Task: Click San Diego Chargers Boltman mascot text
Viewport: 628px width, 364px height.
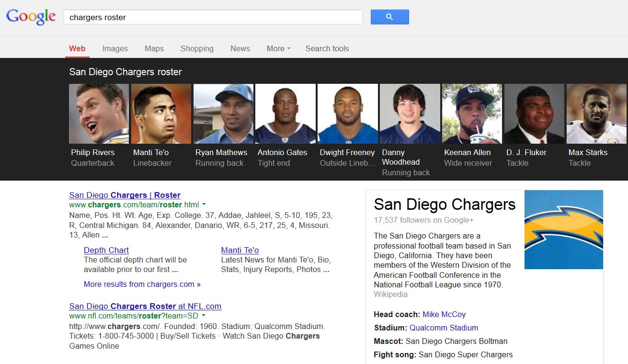Action: (457, 341)
